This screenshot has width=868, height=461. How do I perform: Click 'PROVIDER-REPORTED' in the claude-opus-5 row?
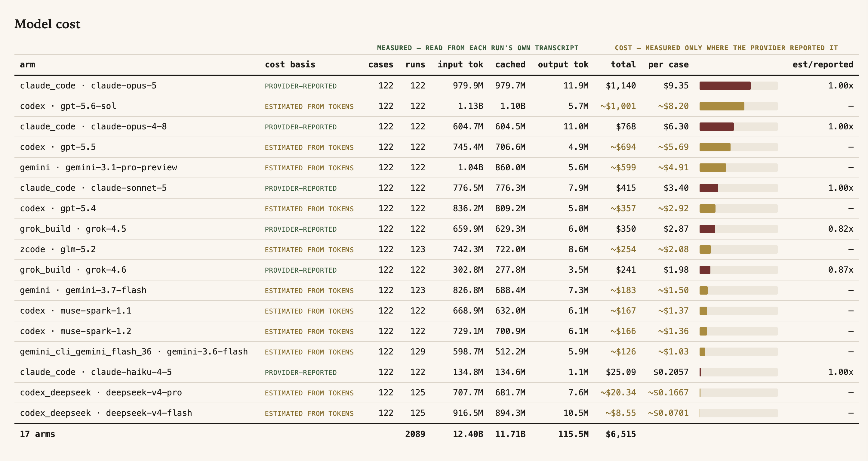click(x=300, y=86)
